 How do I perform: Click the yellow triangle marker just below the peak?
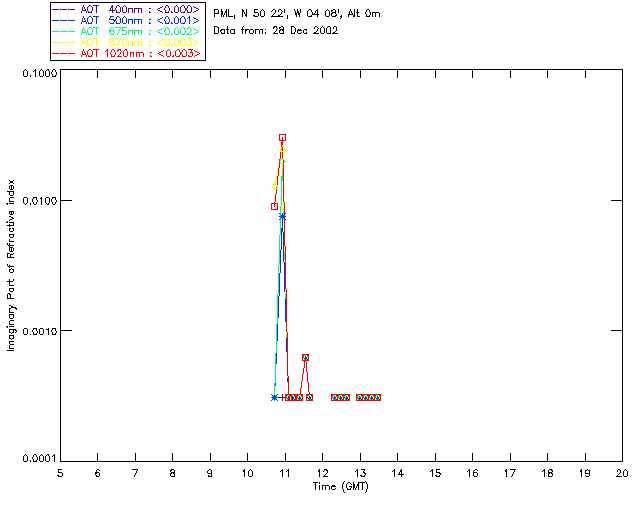[x=282, y=149]
